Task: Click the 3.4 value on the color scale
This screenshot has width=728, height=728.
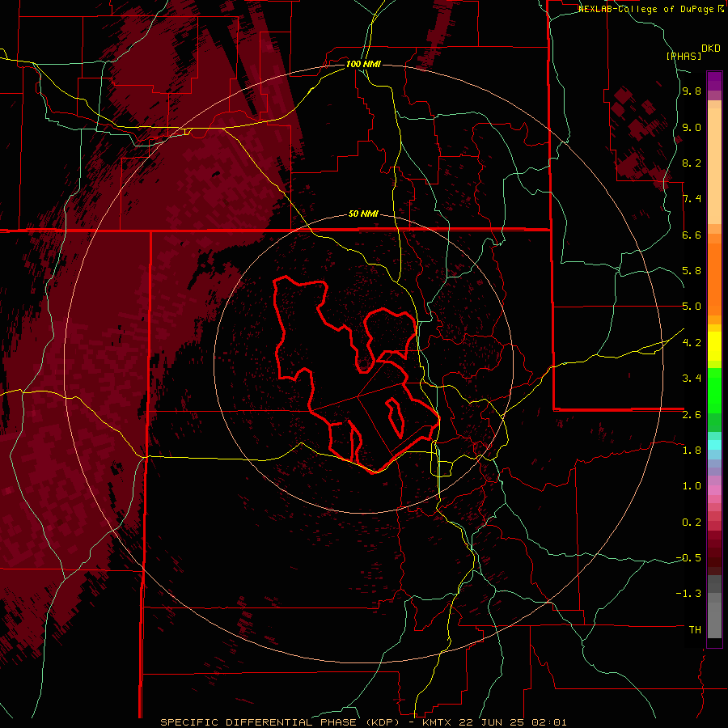Action: coord(692,379)
